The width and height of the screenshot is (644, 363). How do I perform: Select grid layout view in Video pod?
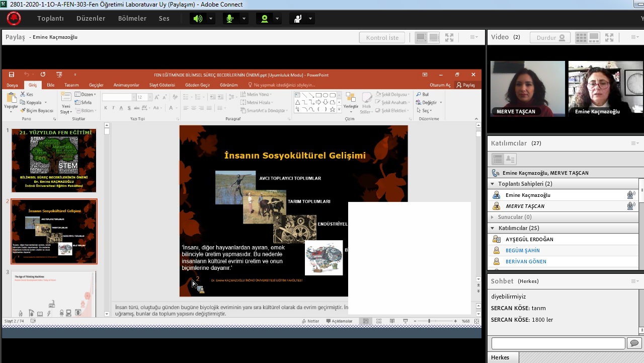(581, 37)
